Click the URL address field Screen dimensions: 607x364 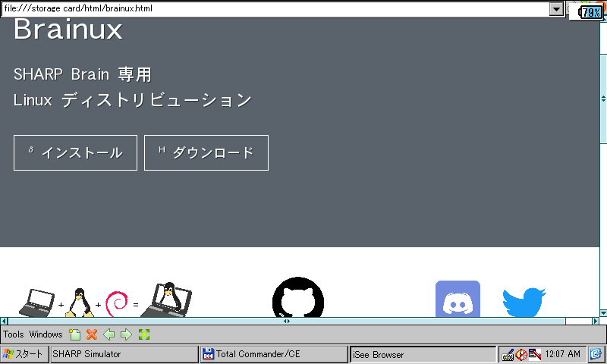coord(275,8)
